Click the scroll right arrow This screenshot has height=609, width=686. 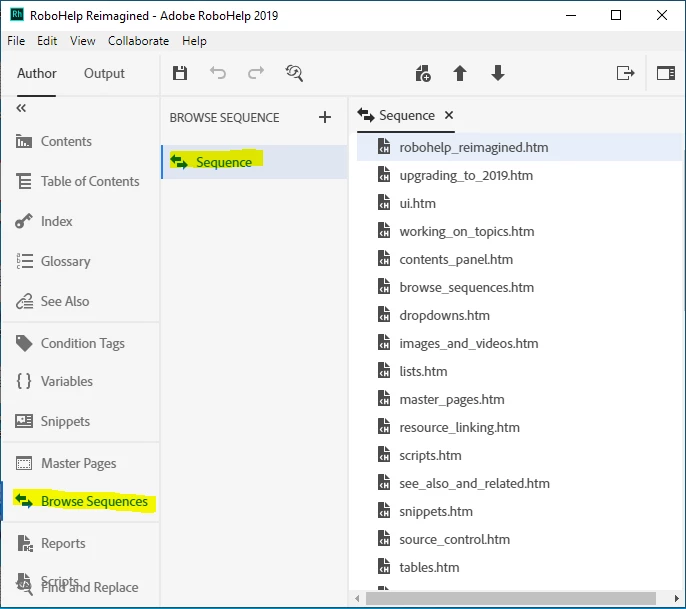(x=677, y=598)
